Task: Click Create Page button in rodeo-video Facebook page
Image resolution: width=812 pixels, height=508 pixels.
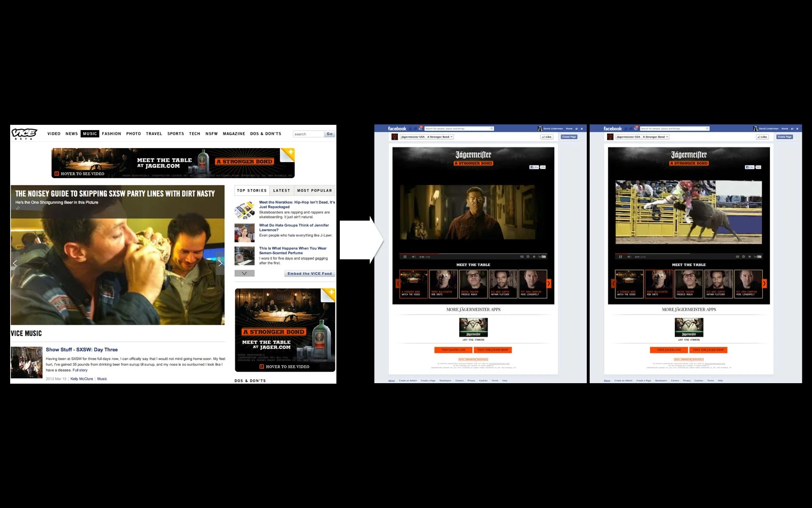Action: click(784, 137)
